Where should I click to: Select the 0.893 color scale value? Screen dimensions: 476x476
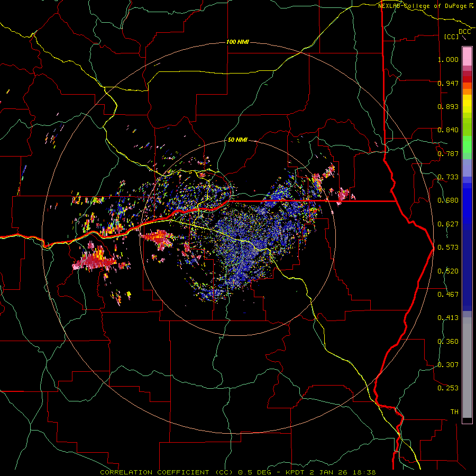448,106
